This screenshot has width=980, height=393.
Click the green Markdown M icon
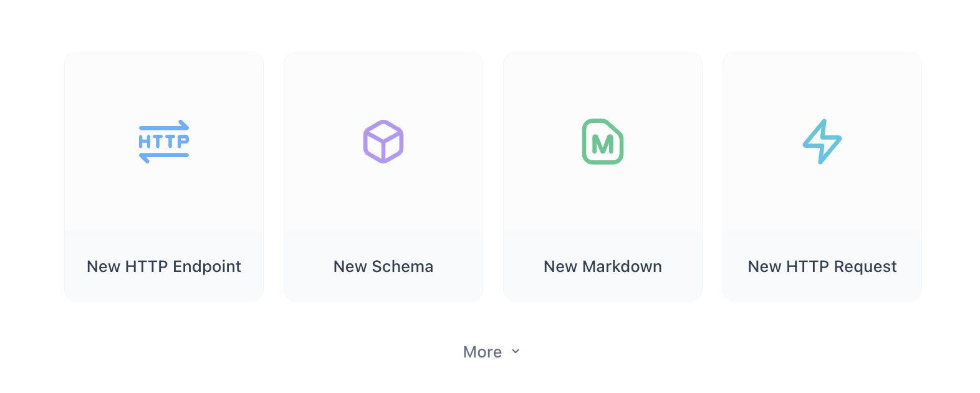coord(603,142)
